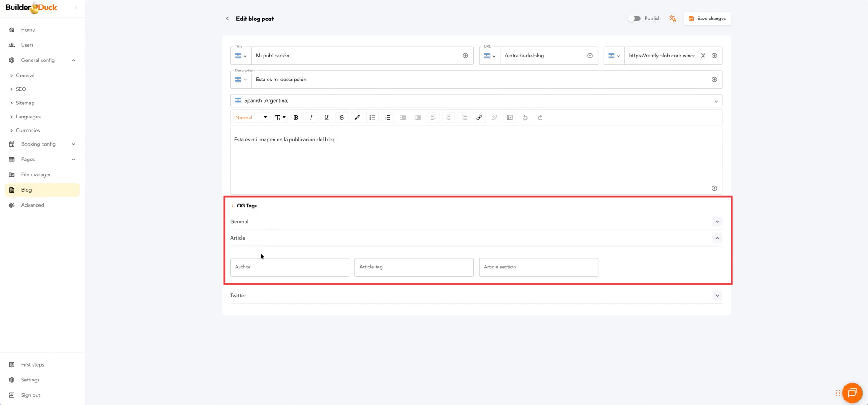
Task: Select the numbered list icon
Action: click(x=387, y=118)
